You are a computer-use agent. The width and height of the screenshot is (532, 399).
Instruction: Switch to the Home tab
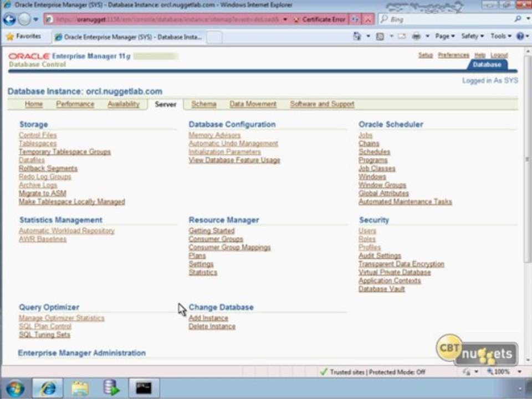coord(34,104)
